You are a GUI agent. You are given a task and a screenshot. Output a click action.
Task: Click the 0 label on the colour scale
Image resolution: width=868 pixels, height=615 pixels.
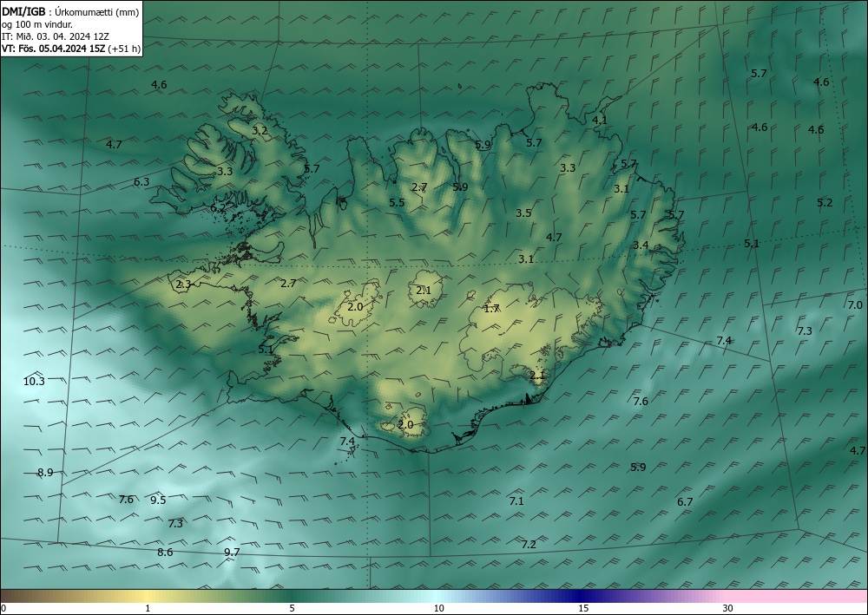(x=3, y=609)
